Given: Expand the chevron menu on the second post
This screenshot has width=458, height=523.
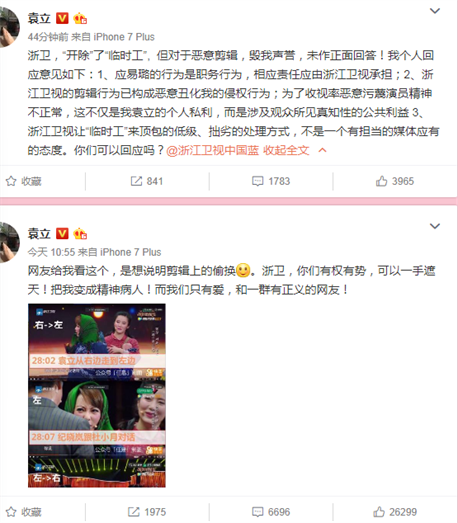Looking at the screenshot, I should 435,226.
